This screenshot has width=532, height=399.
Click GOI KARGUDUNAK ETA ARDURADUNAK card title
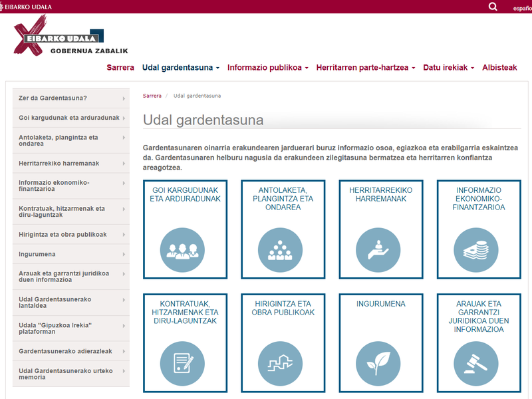point(186,194)
